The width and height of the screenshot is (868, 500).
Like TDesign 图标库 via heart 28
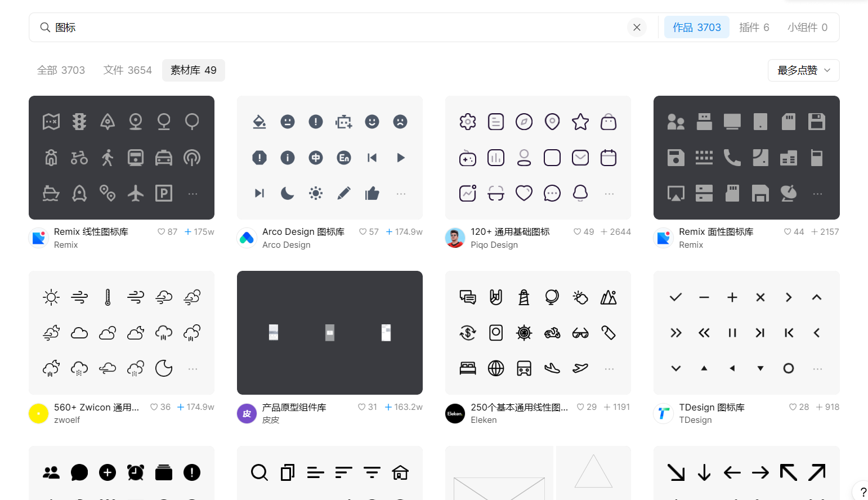tap(799, 407)
